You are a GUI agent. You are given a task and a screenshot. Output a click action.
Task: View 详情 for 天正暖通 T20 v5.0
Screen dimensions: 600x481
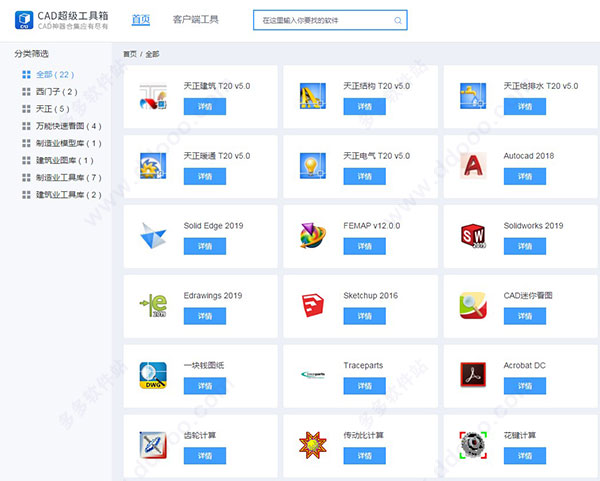tap(205, 176)
